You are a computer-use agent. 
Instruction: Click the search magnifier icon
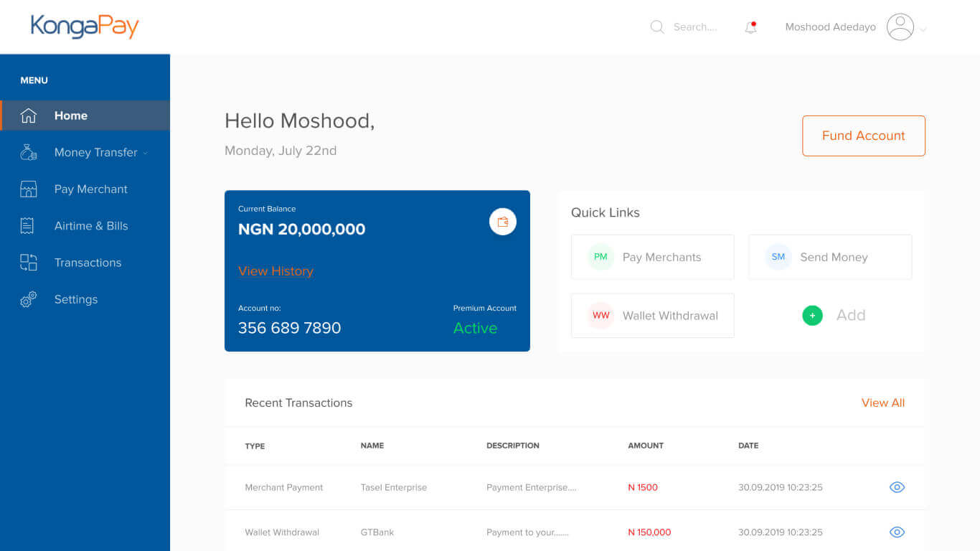point(656,27)
